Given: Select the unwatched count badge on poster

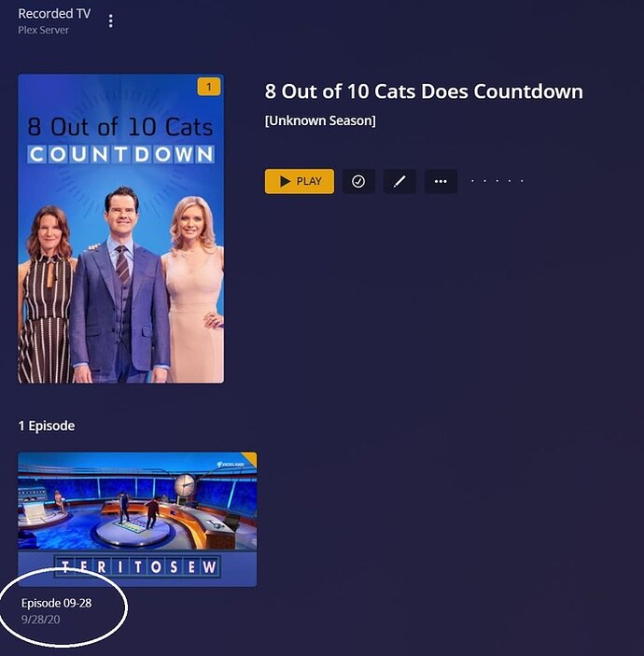Looking at the screenshot, I should pos(209,87).
